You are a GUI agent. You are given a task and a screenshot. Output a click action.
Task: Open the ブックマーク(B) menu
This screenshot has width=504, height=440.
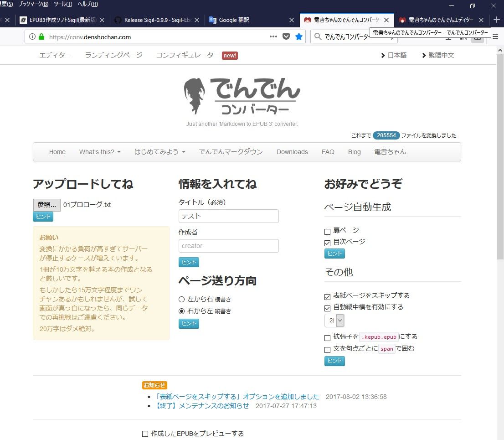click(33, 4)
